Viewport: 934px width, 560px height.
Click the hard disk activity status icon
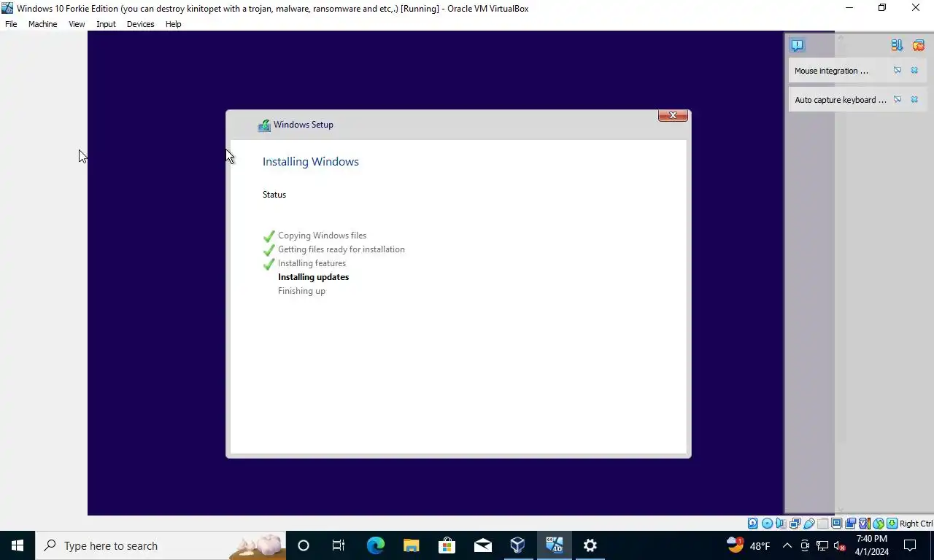(752, 524)
